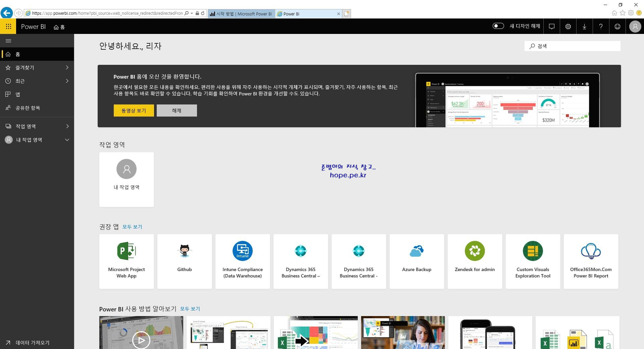Open notifications chat icon in header
Image resolution: width=644 pixels, height=349 pixels.
coord(551,26)
